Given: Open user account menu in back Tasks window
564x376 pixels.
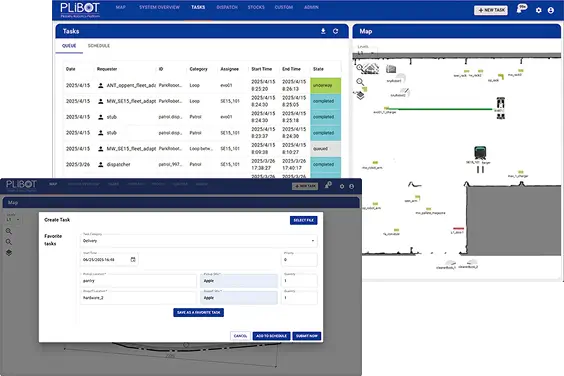Looking at the screenshot, I should (551, 10).
